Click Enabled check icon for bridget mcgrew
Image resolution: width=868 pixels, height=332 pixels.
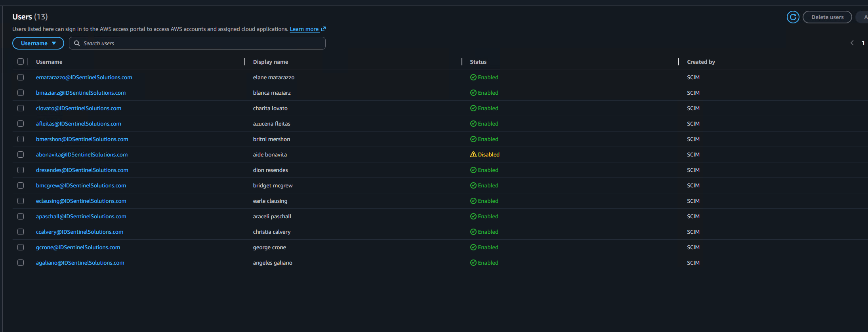tap(473, 185)
